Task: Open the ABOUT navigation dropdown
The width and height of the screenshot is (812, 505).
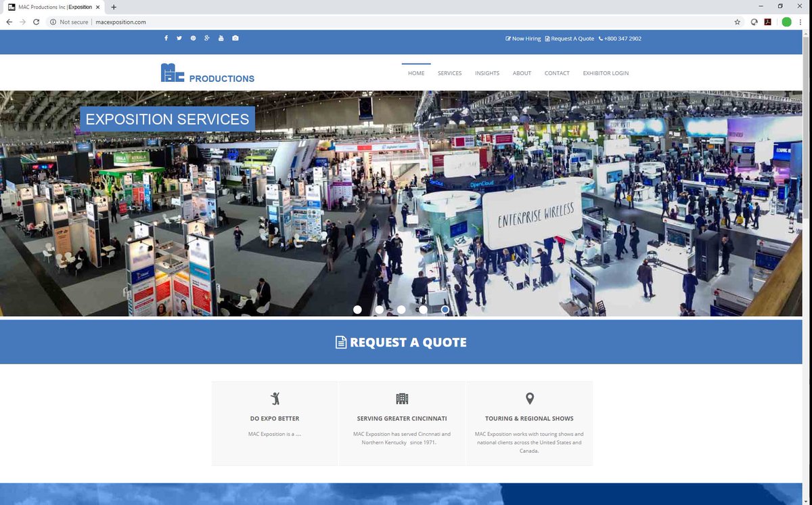Action: point(522,73)
